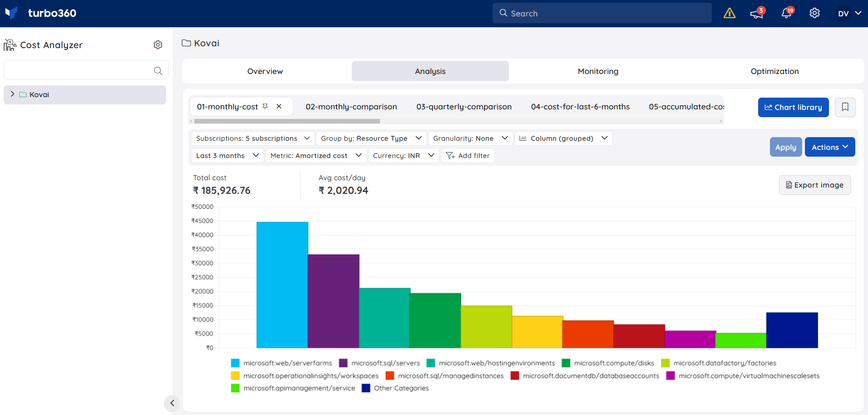Toggle microsoft.sql/servers legend swatch
This screenshot has height=415, width=868.
[x=343, y=363]
